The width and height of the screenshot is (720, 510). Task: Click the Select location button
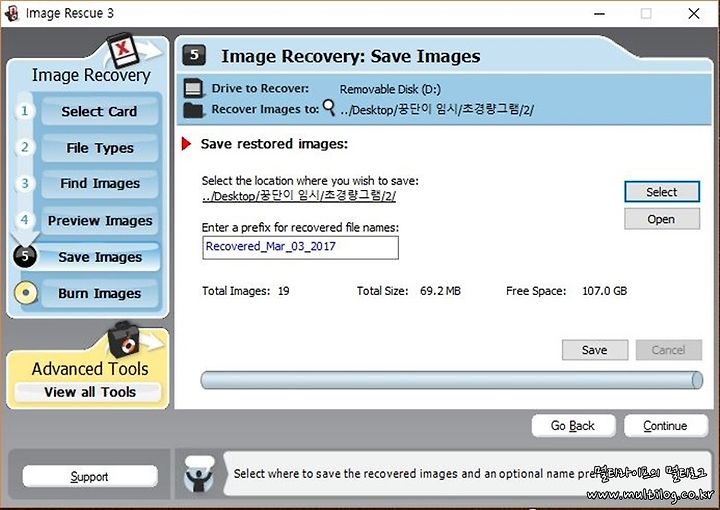click(x=662, y=192)
